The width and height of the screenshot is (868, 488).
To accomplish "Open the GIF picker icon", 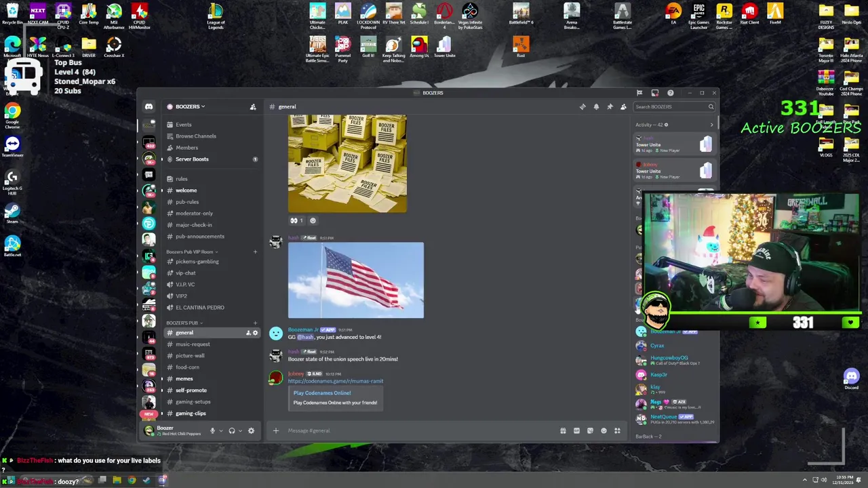I will coord(576,430).
